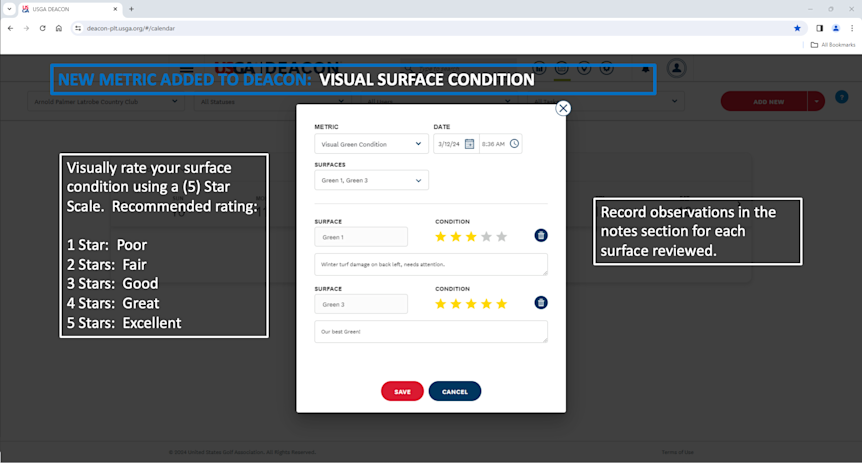This screenshot has height=463, width=862.
Task: Bookmark this page with the star icon
Action: coord(797,28)
